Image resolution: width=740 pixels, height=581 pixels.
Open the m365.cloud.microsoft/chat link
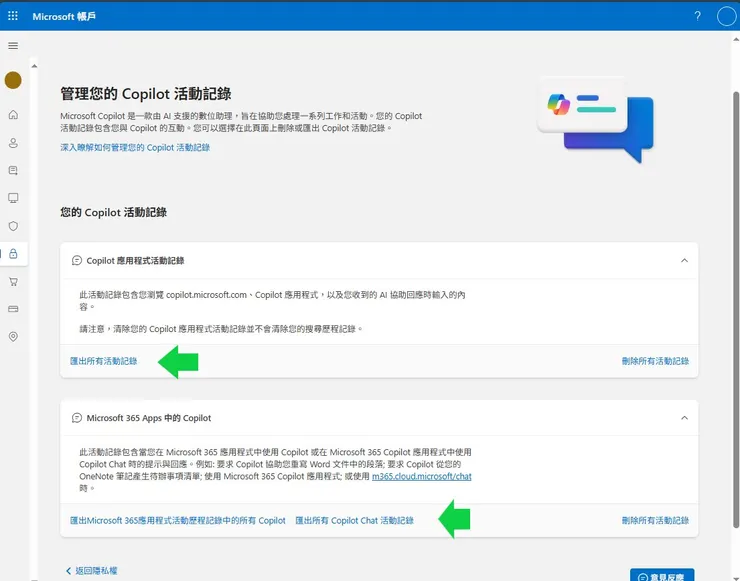421,476
